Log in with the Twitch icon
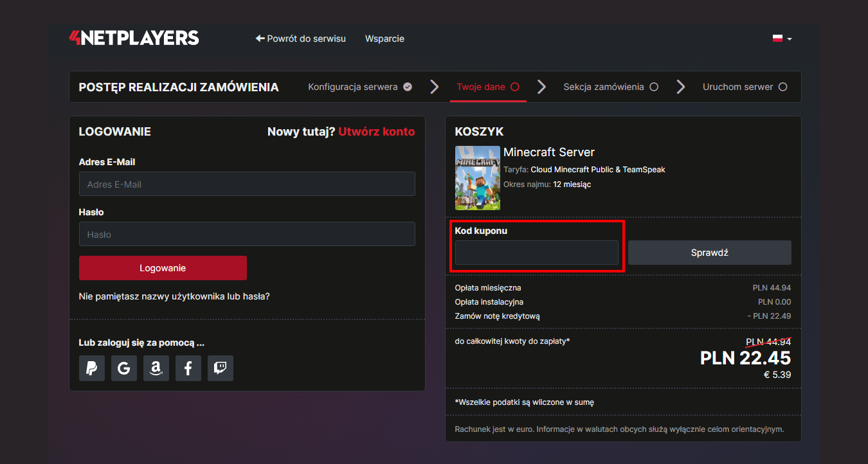868x464 pixels. [x=221, y=368]
